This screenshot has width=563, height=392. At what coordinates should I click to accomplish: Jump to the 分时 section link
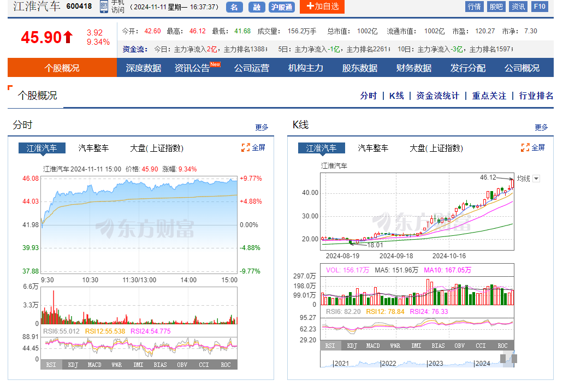pyautogui.click(x=369, y=96)
